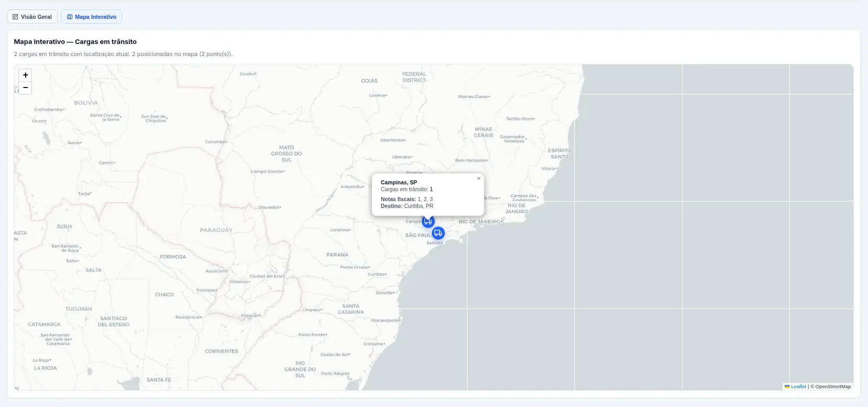The width and height of the screenshot is (868, 407).
Task: Click the Destino: Curitiba, PR line
Action: [x=407, y=206]
